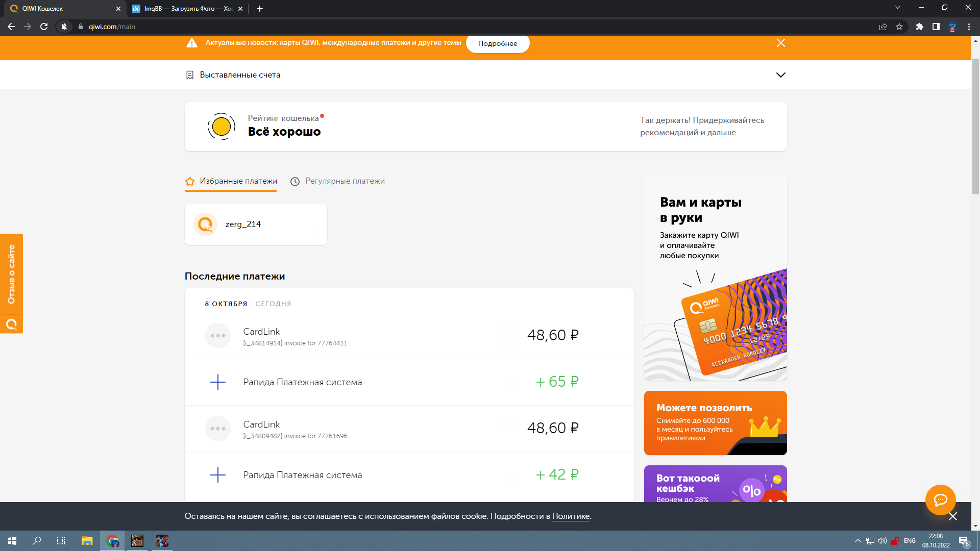Reload the page with refresh icon
980x551 pixels.
pyautogui.click(x=44, y=27)
